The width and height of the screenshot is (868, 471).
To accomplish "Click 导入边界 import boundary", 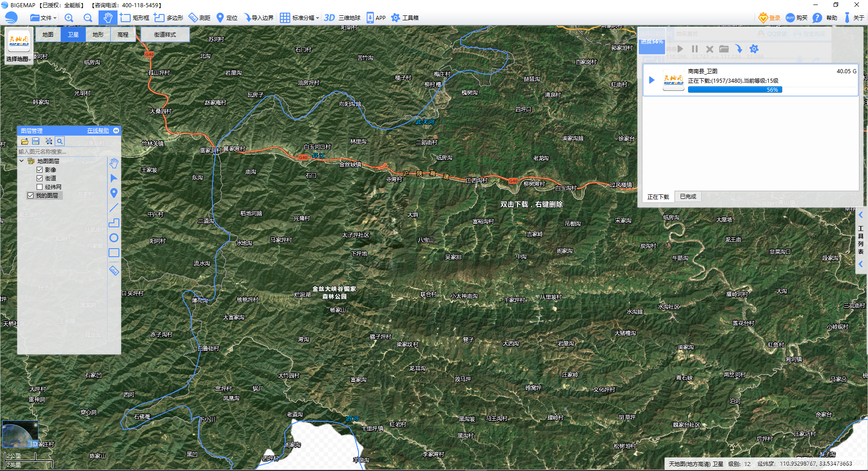I will (x=259, y=18).
